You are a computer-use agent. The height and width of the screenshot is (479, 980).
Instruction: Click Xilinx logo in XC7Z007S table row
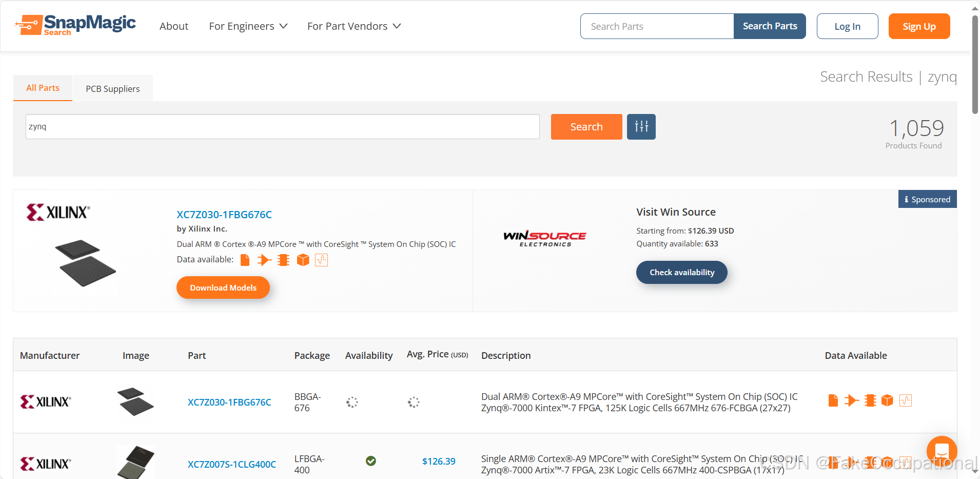click(46, 464)
